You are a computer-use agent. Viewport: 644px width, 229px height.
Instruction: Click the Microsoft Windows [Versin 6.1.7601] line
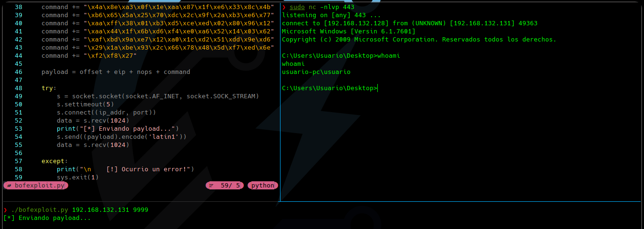[349, 31]
